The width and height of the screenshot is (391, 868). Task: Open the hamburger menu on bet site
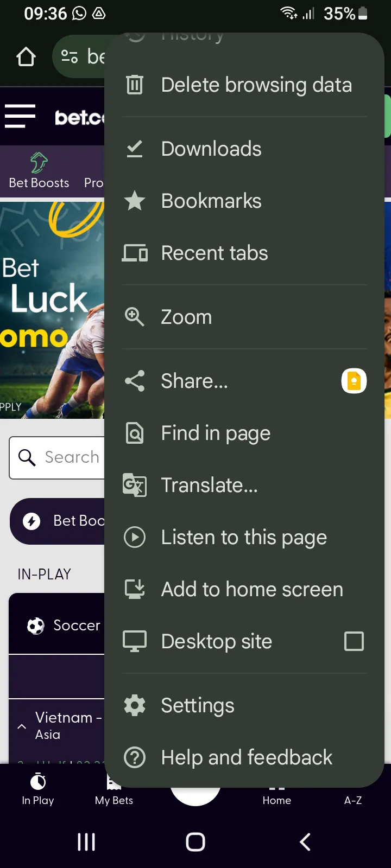click(x=20, y=116)
